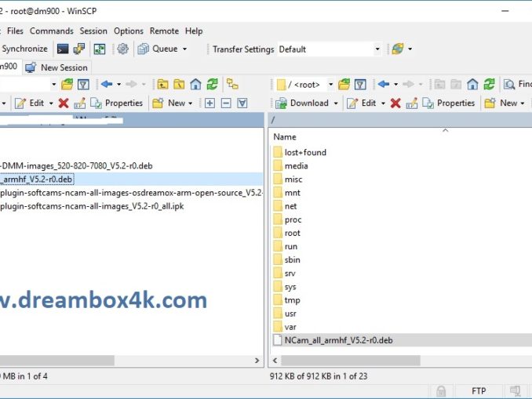
Task: Click the local invert selection icon
Action: (242, 103)
